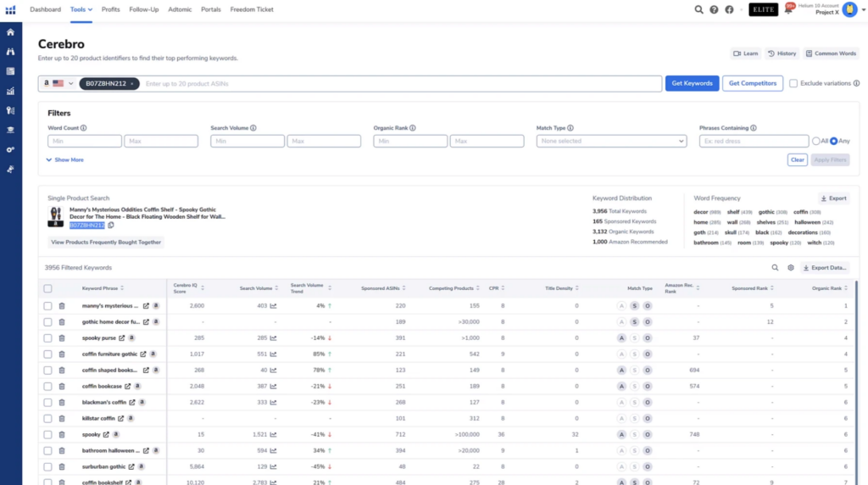Click the table search magnifier icon
868x485 pixels.
tap(775, 267)
